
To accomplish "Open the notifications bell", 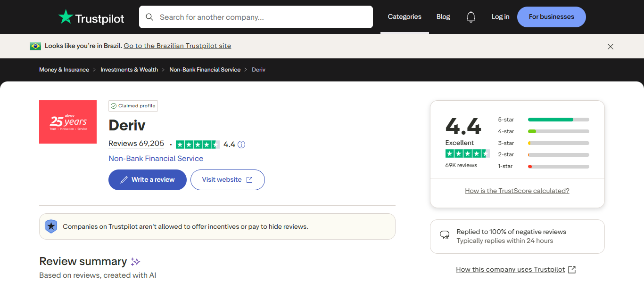I will [x=471, y=17].
